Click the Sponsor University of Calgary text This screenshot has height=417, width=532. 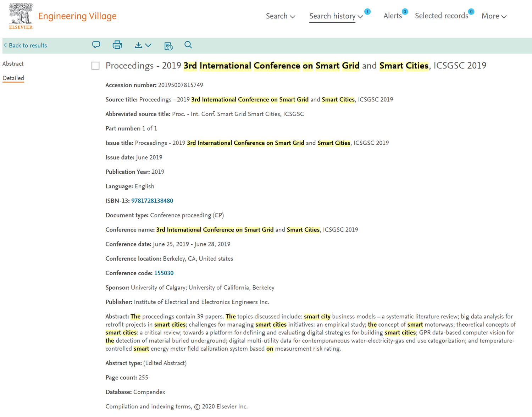203,288
